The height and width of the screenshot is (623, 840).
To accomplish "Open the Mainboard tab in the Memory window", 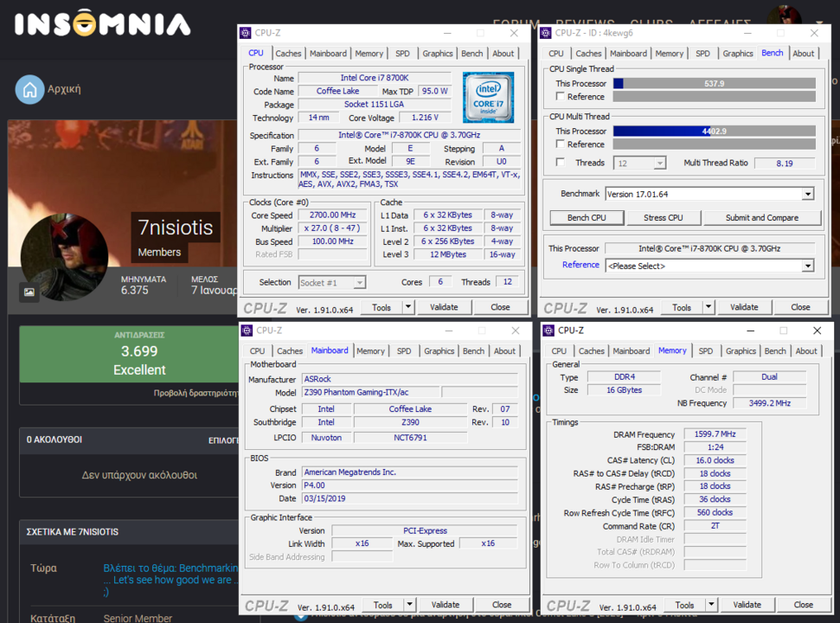I will 631,351.
